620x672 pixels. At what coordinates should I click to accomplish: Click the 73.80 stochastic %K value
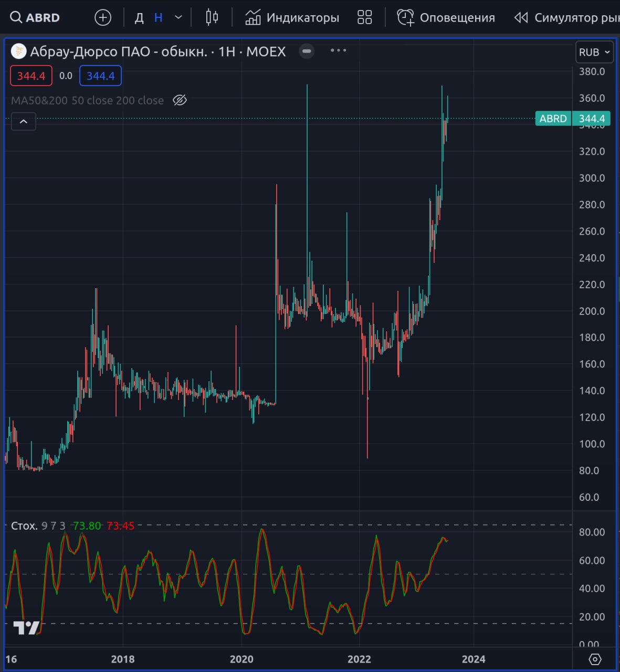(87, 526)
